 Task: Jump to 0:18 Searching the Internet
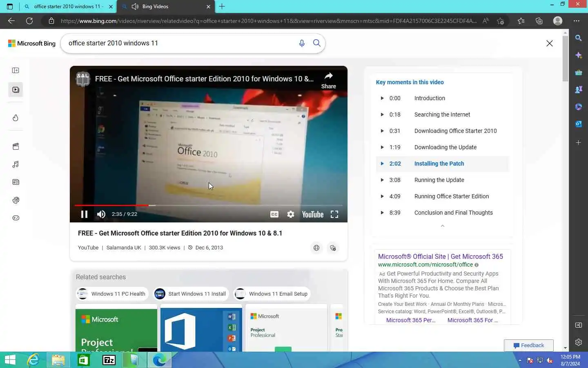[442, 114]
